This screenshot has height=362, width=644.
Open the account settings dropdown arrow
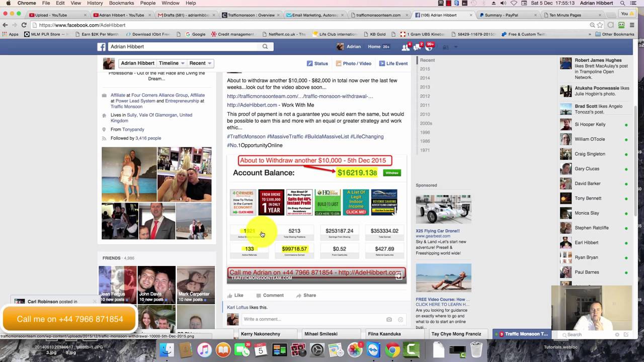(x=456, y=47)
